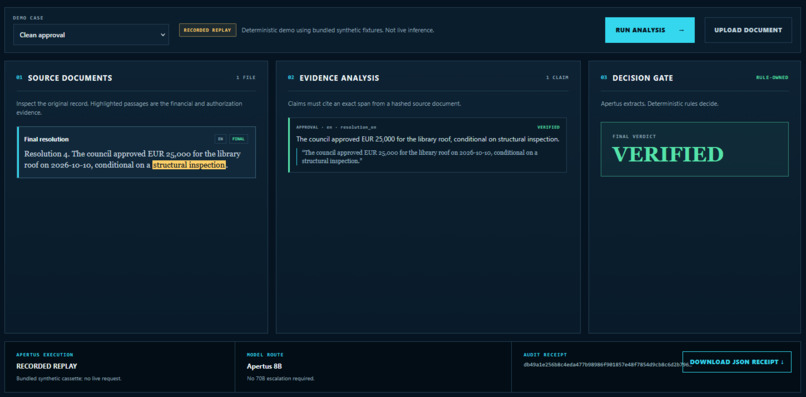Click the '1 FILE' count label
The image size is (806, 397).
(246, 78)
